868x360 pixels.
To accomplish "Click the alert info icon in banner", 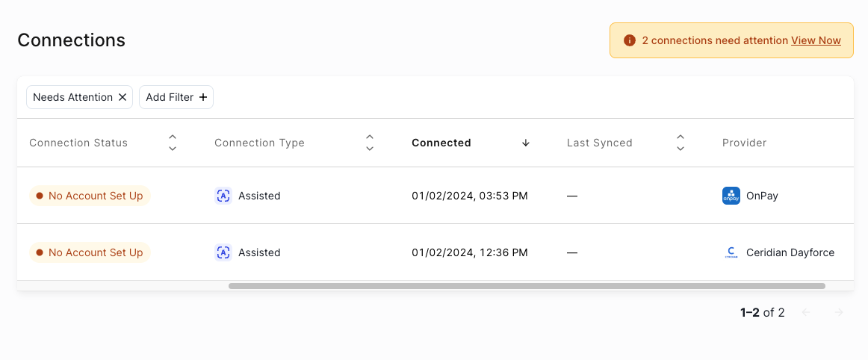I will [x=629, y=40].
